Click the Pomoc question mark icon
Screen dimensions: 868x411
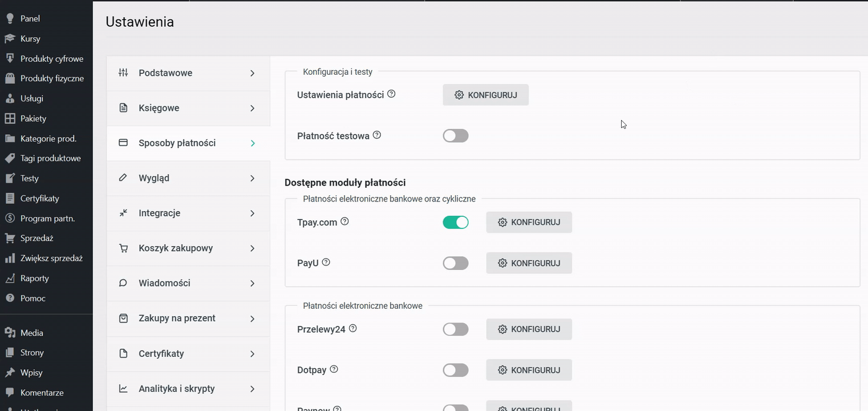10,298
